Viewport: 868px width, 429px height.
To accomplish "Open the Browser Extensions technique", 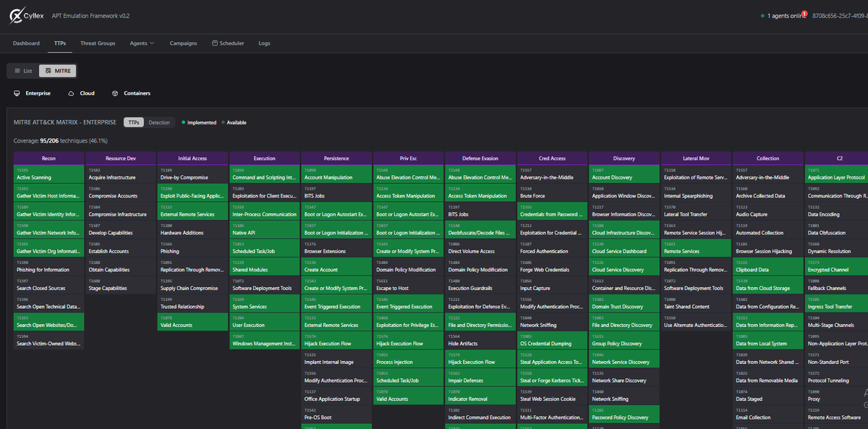I will (x=336, y=248).
